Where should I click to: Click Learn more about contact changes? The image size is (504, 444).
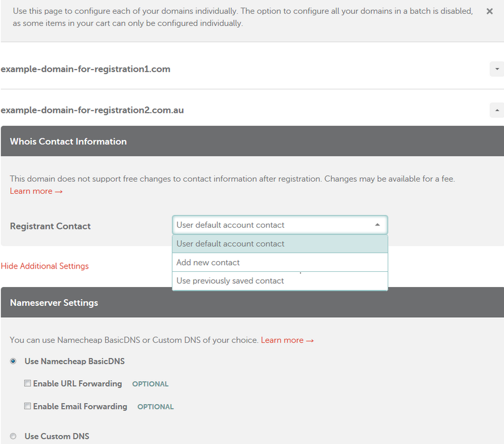pos(31,191)
